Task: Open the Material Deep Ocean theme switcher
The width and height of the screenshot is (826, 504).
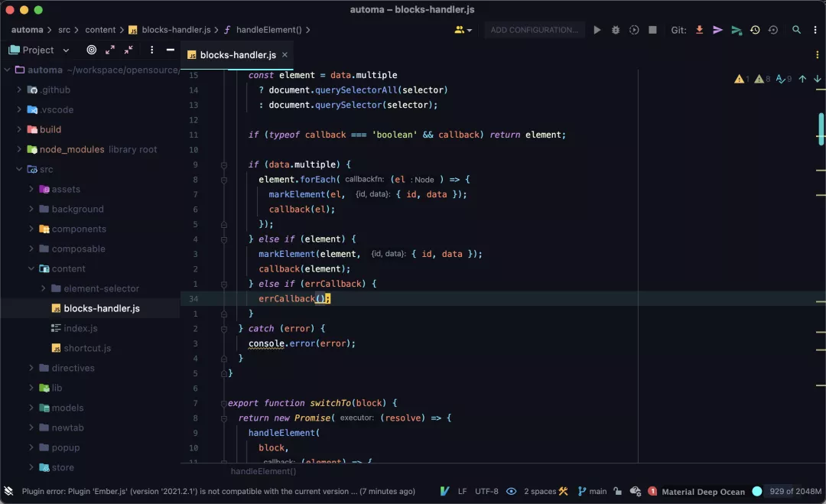Action: pyautogui.click(x=704, y=492)
